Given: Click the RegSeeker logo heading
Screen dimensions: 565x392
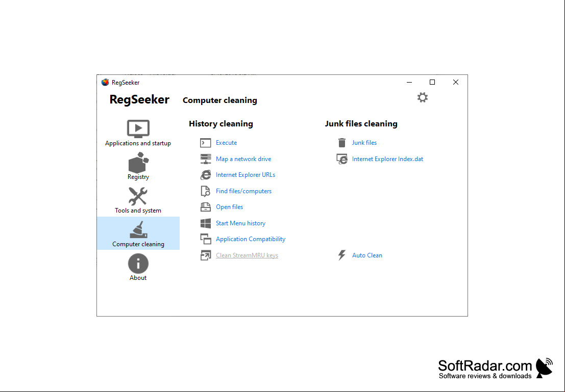Looking at the screenshot, I should pyautogui.click(x=139, y=99).
